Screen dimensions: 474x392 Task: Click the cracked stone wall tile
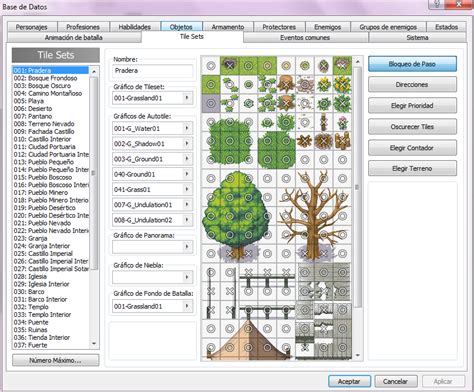[x=323, y=291]
